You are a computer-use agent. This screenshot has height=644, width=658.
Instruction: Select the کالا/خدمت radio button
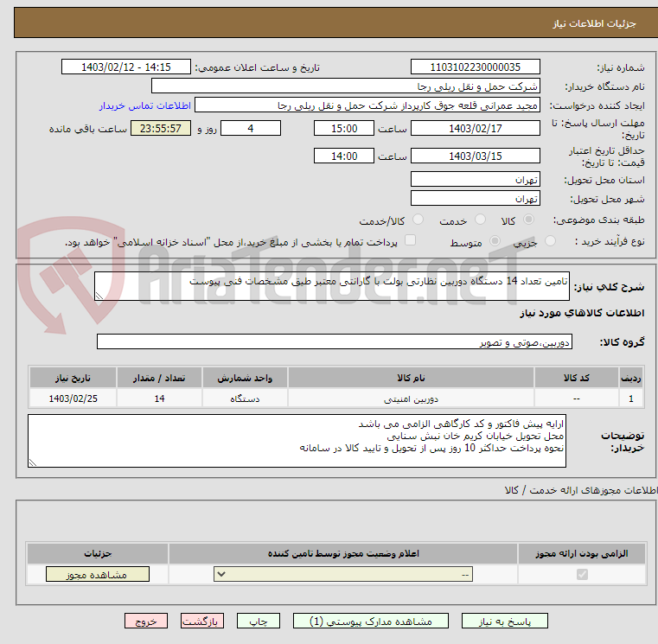418,220
